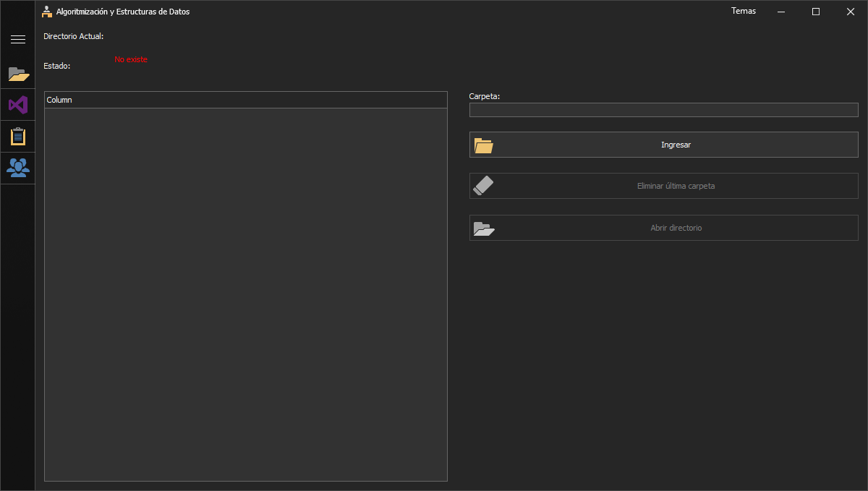Click the eraser icon on Eliminar última carpeta
The width and height of the screenshot is (868, 491).
click(x=484, y=185)
